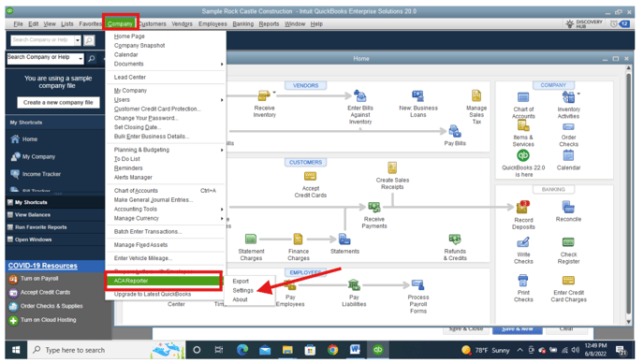Click the Windows taskbar search box
Screen dimensions: 644x363
coord(107,350)
